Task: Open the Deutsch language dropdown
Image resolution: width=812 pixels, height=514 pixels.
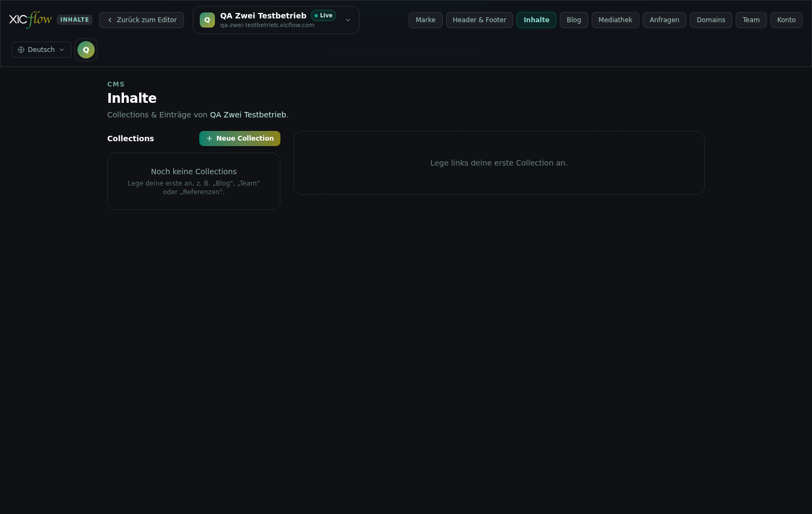Action: click(x=41, y=50)
